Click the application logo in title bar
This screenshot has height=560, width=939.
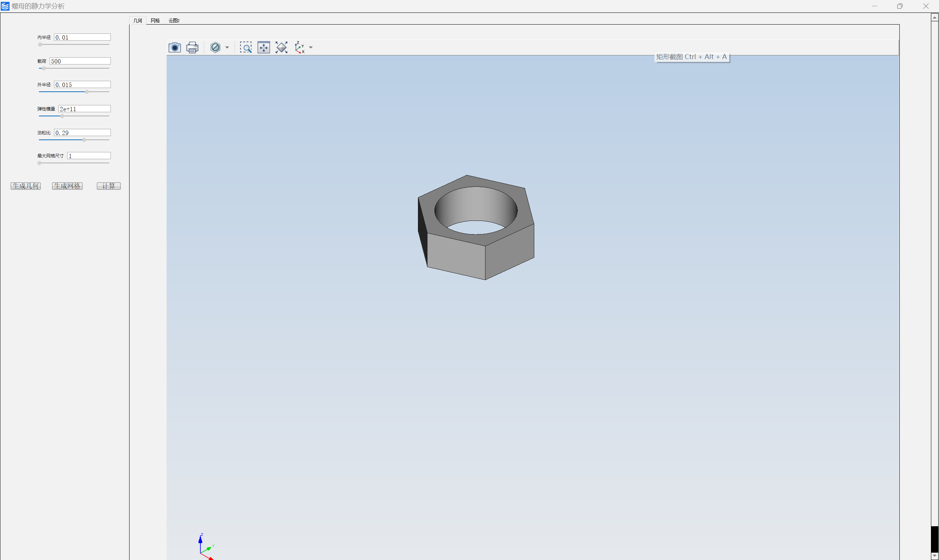click(x=5, y=6)
